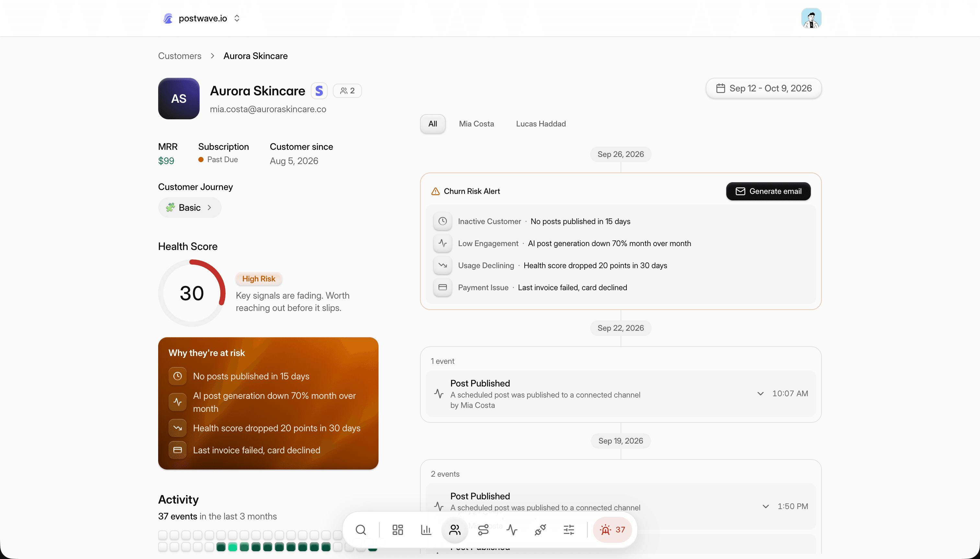Open the postwave.io workspace switcher chevrons

coord(237,18)
